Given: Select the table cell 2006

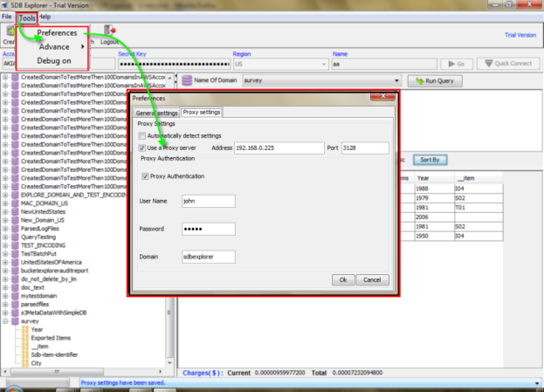Looking at the screenshot, I should coord(435,217).
